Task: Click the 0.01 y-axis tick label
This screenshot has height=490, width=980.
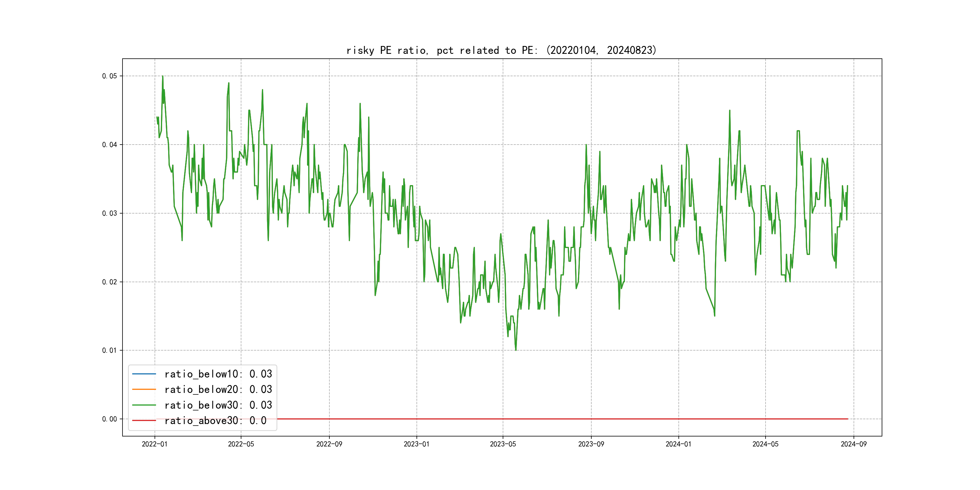Action: coord(109,350)
